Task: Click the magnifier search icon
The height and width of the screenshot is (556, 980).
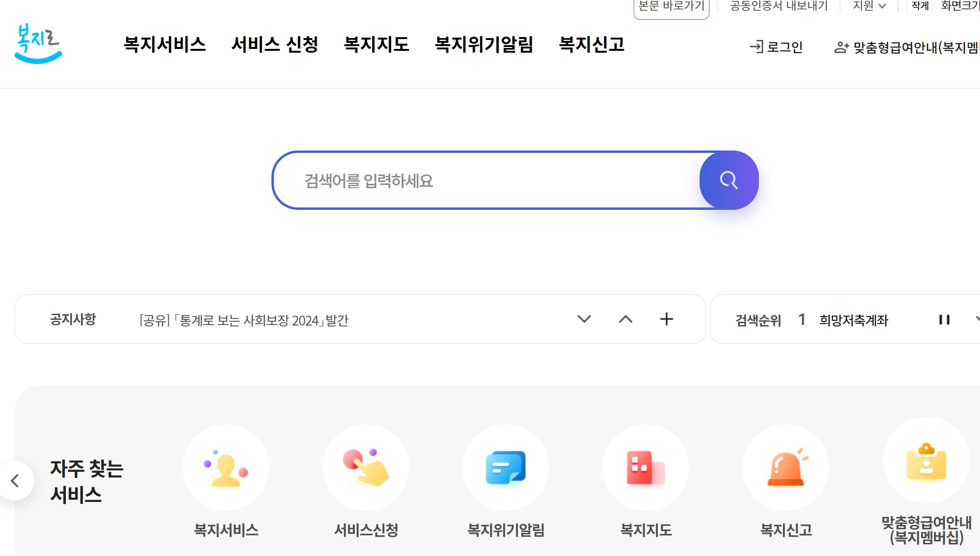Action: [729, 181]
